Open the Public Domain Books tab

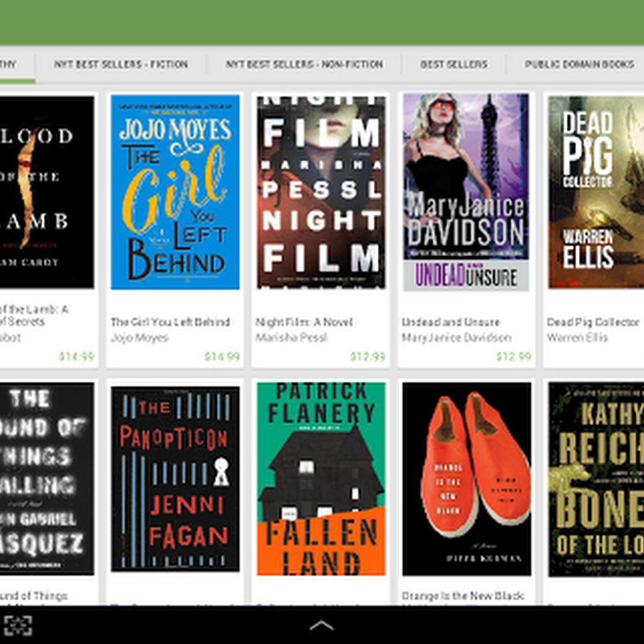click(x=580, y=64)
